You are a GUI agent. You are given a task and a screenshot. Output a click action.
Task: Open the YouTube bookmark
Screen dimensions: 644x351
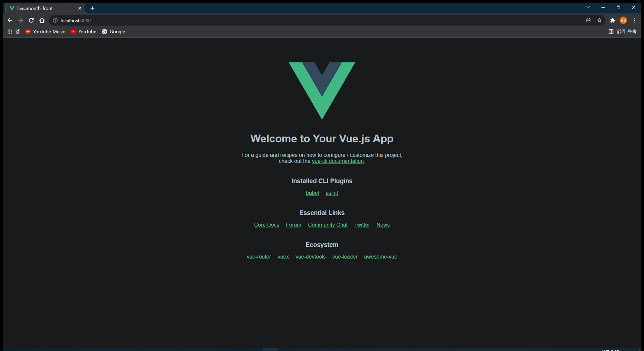pyautogui.click(x=83, y=32)
